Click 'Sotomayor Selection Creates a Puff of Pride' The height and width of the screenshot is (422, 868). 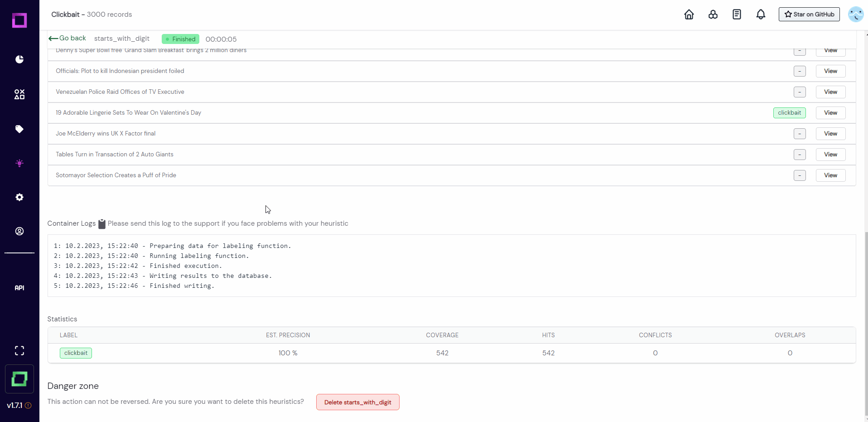tap(116, 175)
